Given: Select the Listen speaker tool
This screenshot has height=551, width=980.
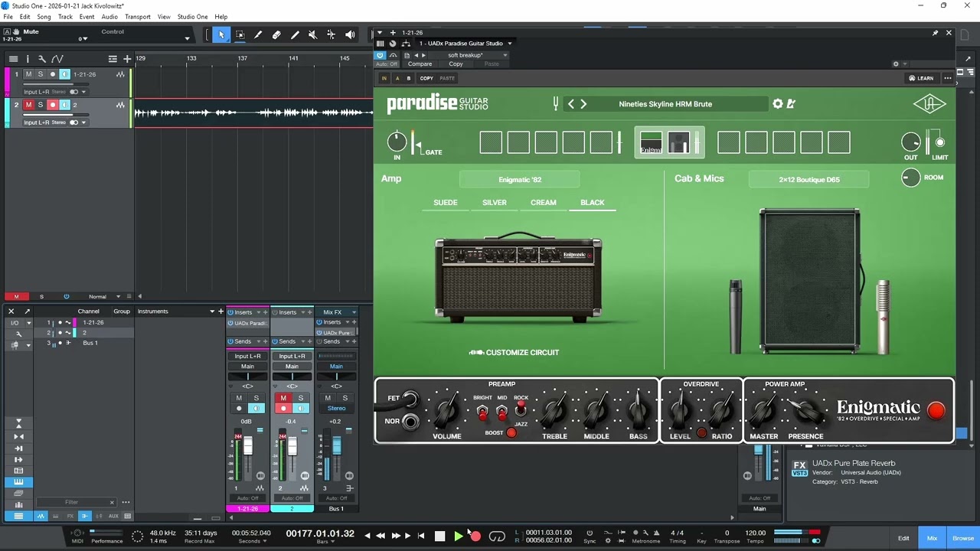Looking at the screenshot, I should pyautogui.click(x=350, y=34).
